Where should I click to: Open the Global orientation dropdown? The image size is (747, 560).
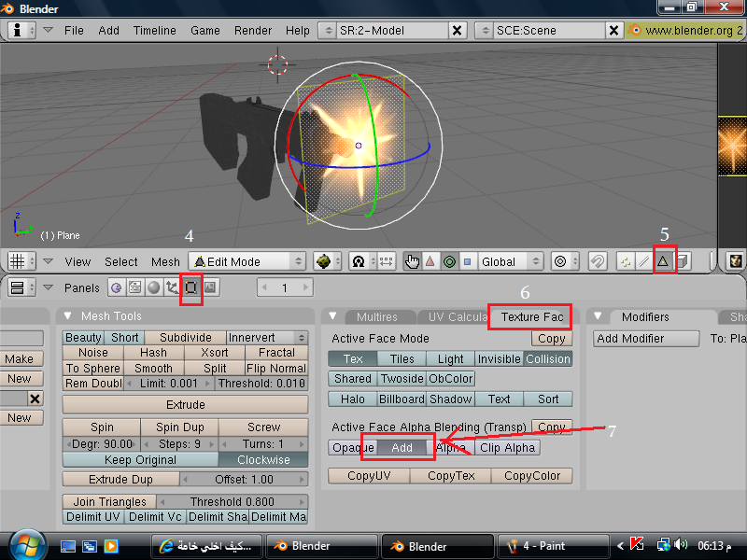[x=510, y=261]
